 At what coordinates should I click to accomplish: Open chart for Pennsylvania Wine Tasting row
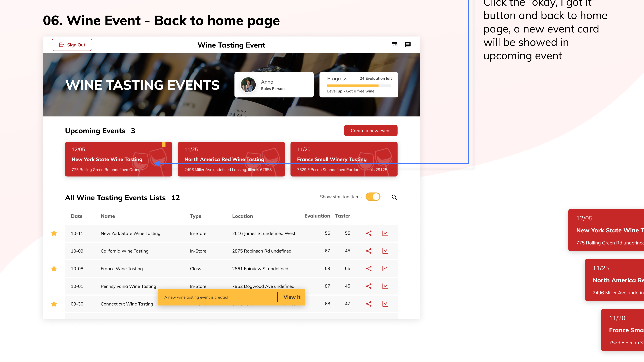click(385, 286)
